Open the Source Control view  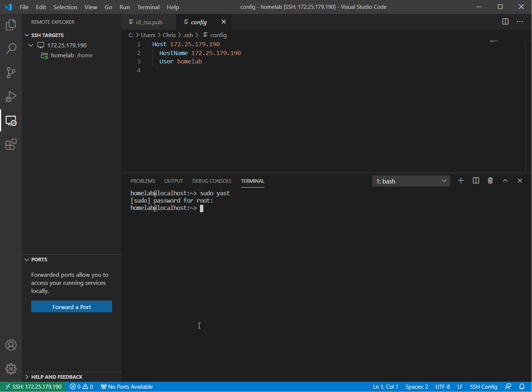11,73
